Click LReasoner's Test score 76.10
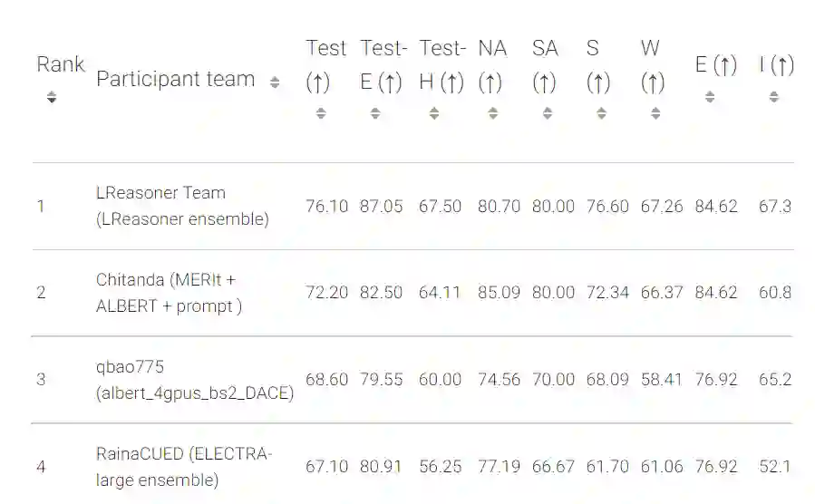This screenshot has width=815, height=504. pyautogui.click(x=326, y=207)
